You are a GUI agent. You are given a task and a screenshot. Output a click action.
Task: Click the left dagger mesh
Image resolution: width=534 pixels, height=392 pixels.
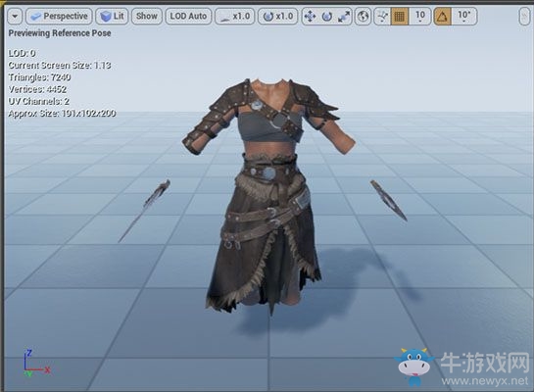[144, 211]
